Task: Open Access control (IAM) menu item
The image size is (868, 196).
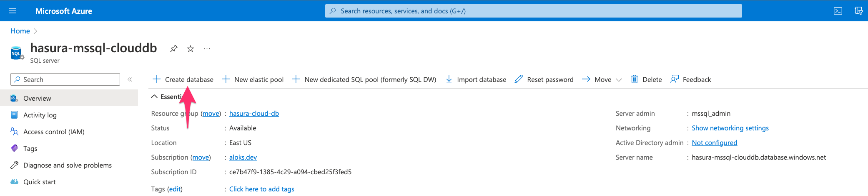Action: point(69,132)
